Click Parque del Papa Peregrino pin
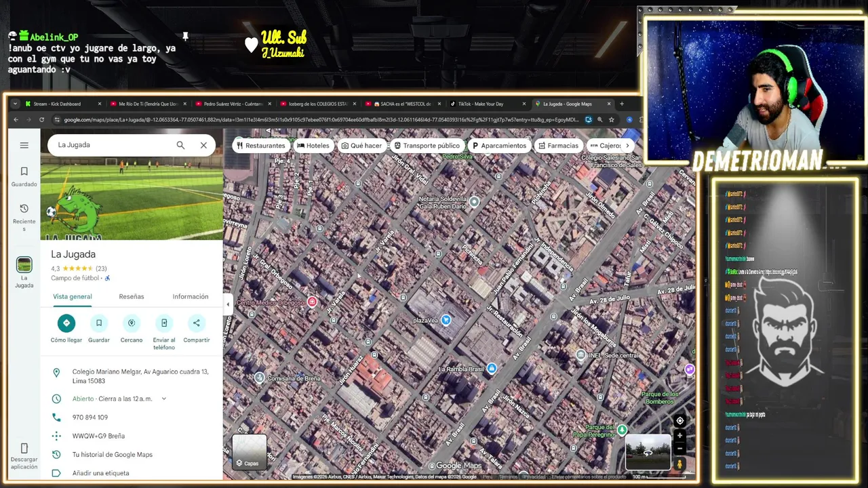This screenshot has width=868, height=488. point(622,430)
